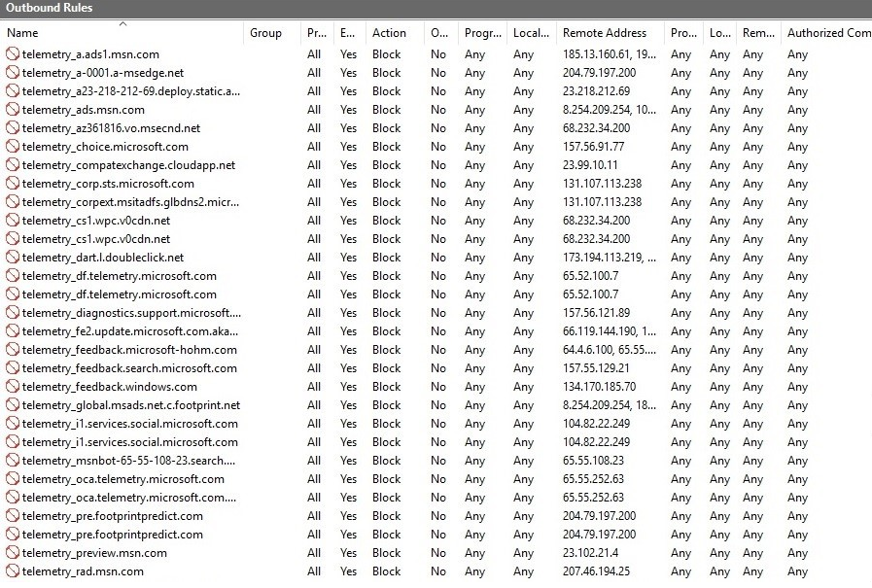
Task: Click block icon for telemetry_rad.msn.com
Action: [13, 571]
